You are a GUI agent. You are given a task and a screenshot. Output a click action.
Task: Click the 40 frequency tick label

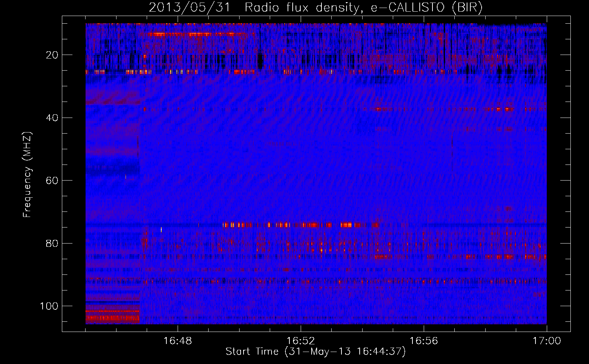[52, 118]
